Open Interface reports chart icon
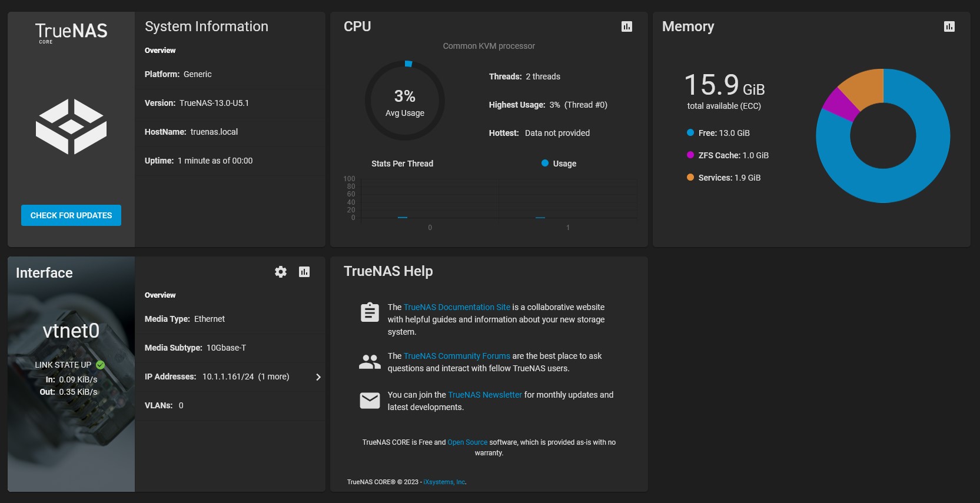This screenshot has width=980, height=503. point(304,272)
